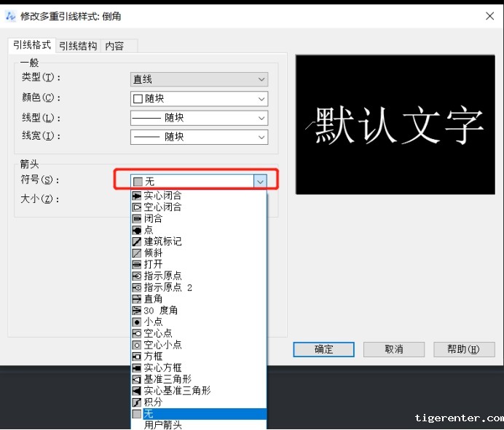Choose the 积分 arrowhead icon
504x430 pixels.
click(137, 402)
